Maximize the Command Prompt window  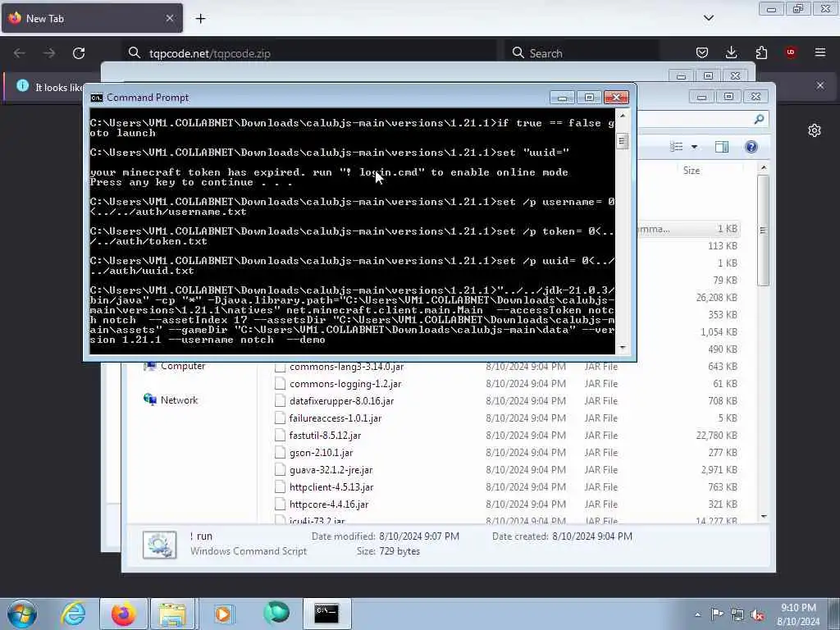point(589,97)
